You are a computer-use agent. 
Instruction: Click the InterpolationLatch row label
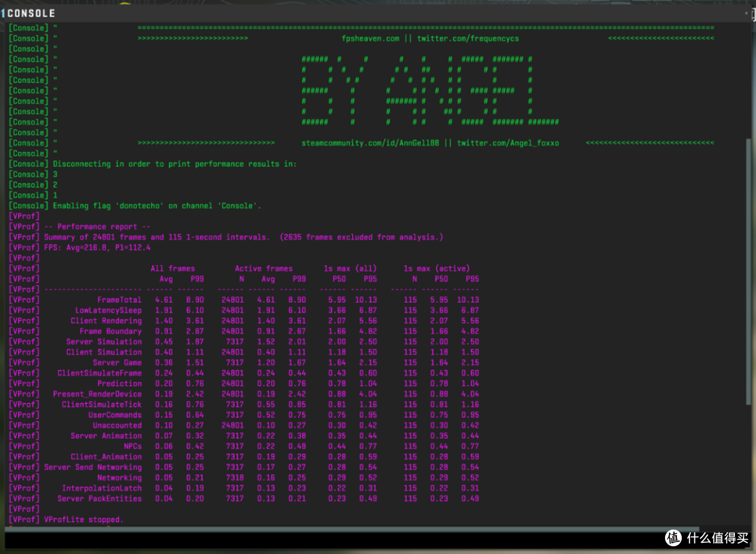pyautogui.click(x=101, y=488)
